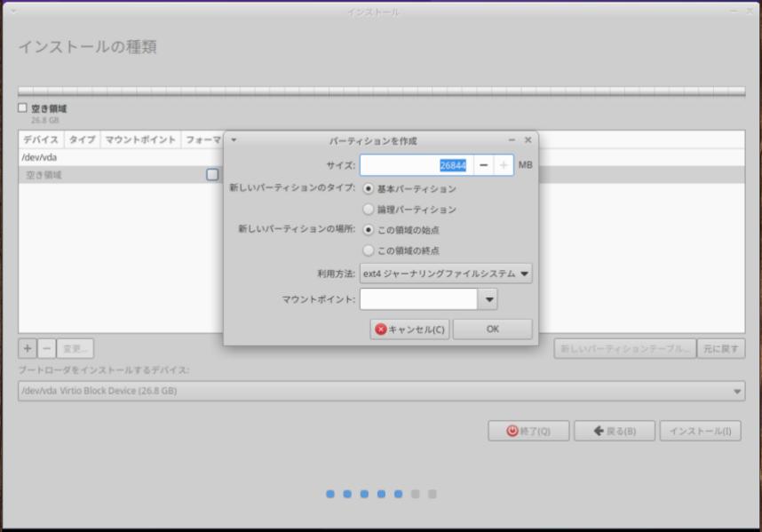The width and height of the screenshot is (762, 532).
Task: Click the disk usage partition bar
Action: (x=382, y=91)
